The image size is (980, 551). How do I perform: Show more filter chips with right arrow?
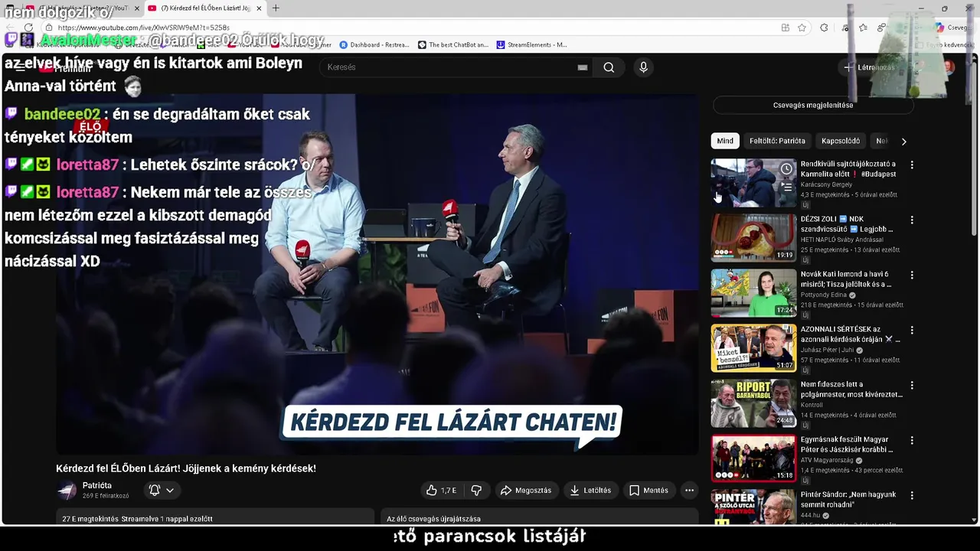coord(903,141)
